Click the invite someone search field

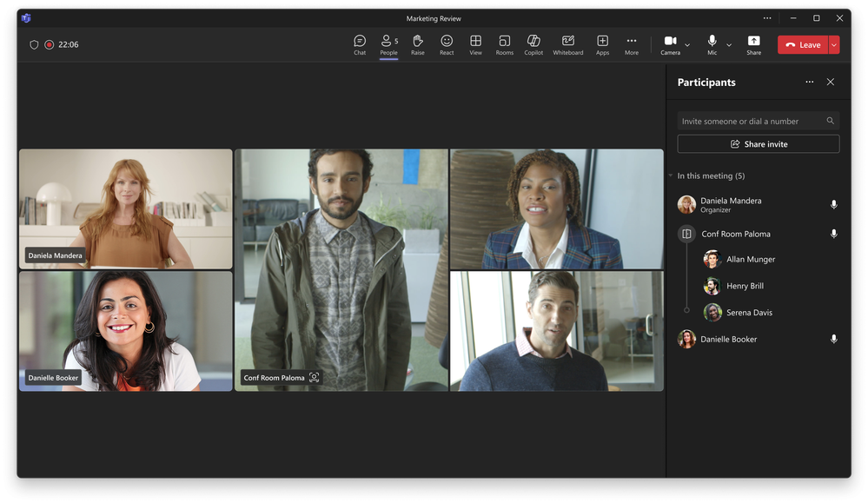click(x=751, y=122)
